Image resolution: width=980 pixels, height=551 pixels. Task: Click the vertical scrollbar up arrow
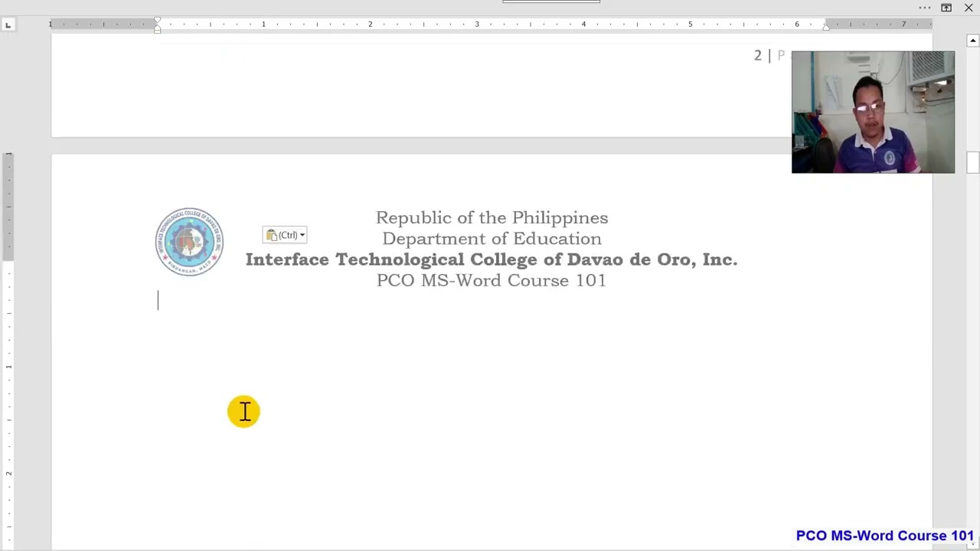972,41
